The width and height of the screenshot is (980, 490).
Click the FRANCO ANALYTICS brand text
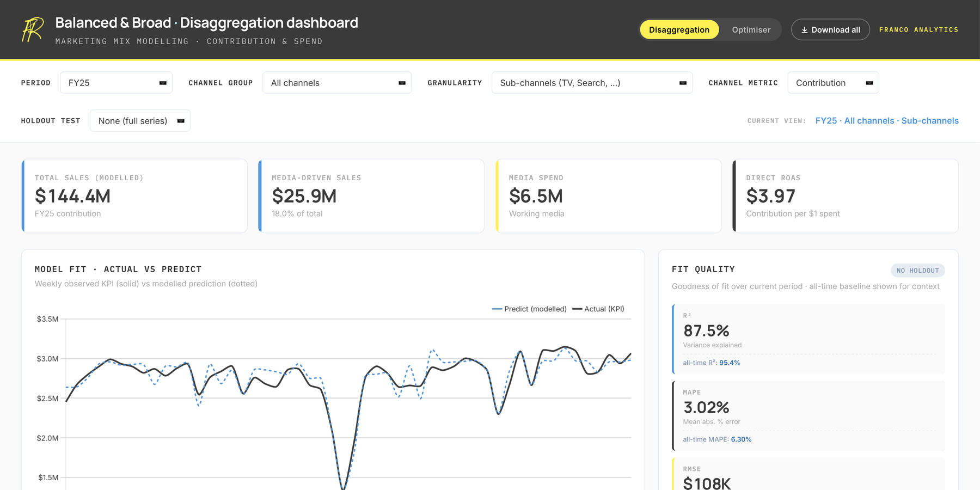pos(918,29)
